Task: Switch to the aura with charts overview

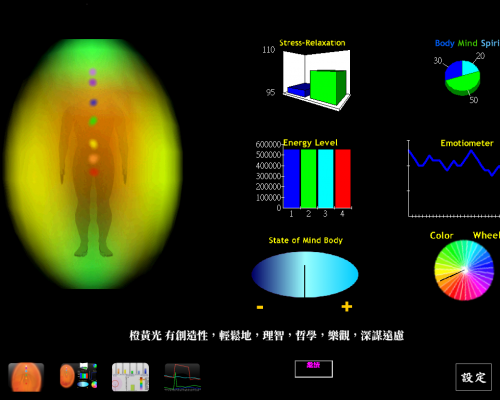Action: coord(78,376)
